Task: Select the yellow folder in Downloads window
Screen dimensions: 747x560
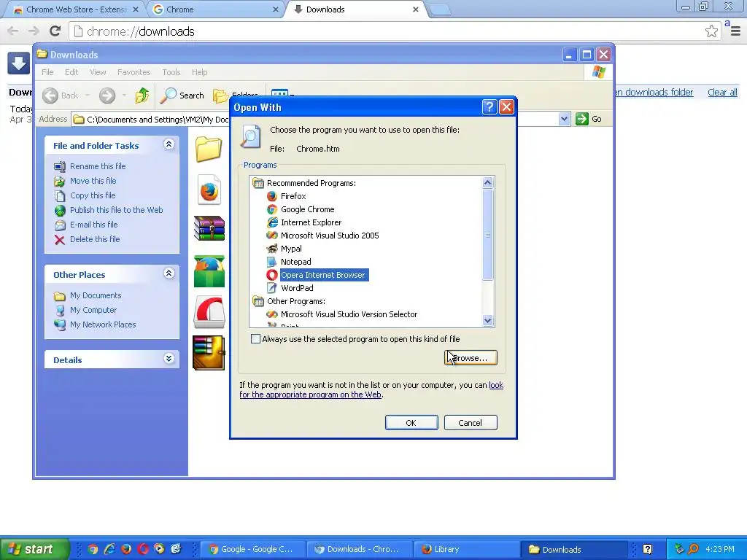Action: pos(209,149)
